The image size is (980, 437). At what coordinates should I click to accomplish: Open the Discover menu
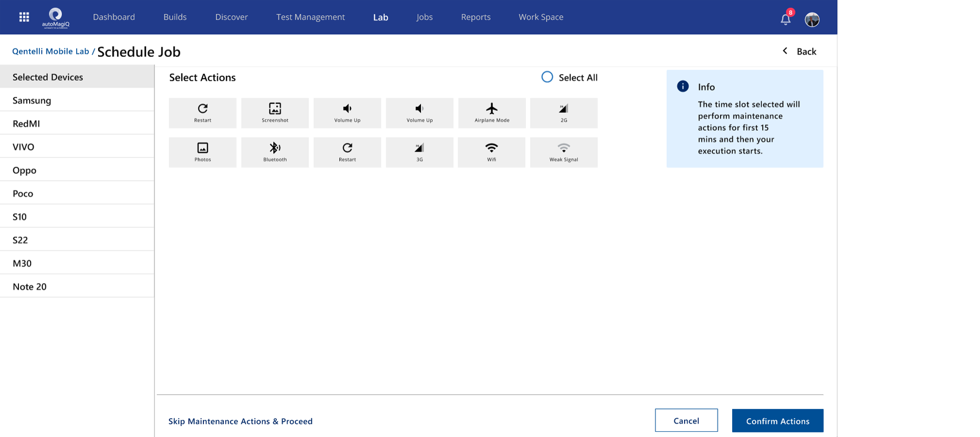point(231,17)
